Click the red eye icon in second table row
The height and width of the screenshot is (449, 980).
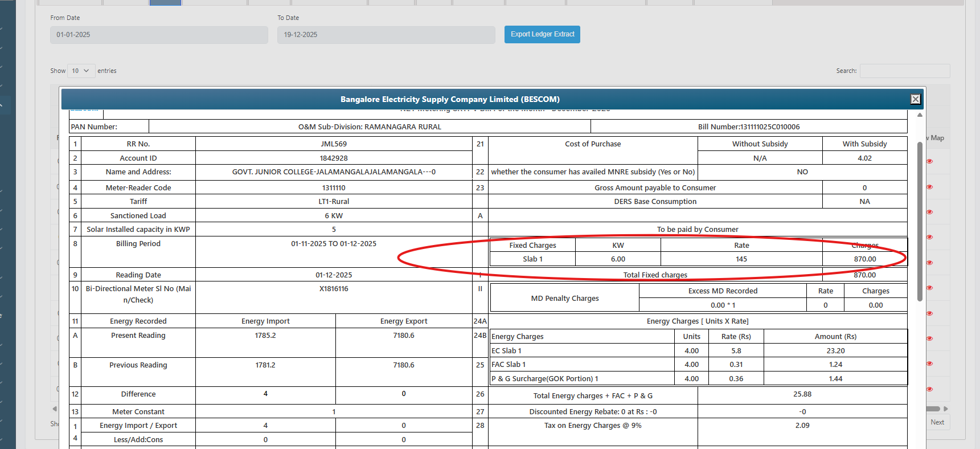point(929,187)
